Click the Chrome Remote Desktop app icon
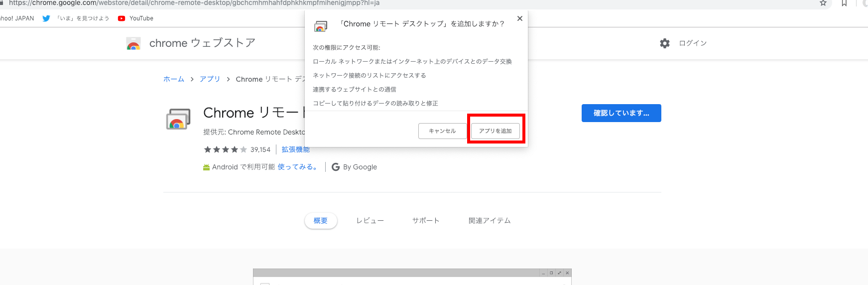The height and width of the screenshot is (285, 868). point(178,120)
